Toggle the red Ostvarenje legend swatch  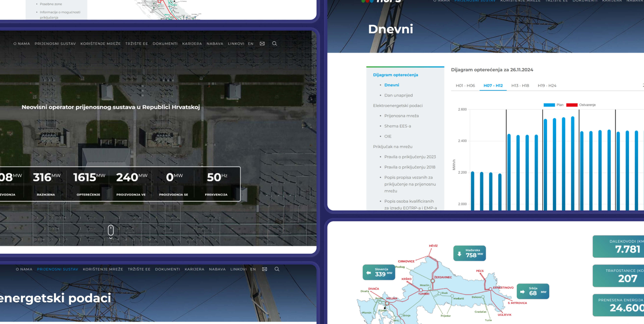(572, 105)
